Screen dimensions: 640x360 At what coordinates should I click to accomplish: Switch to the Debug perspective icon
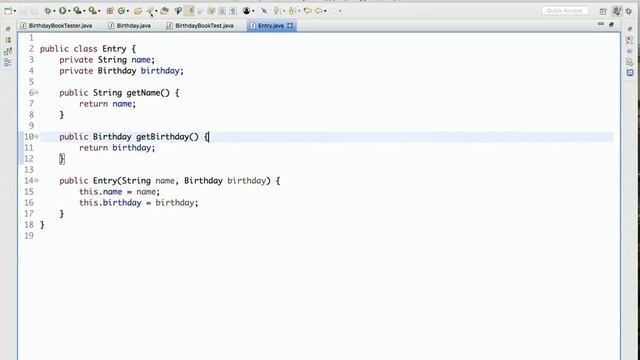pyautogui.click(x=629, y=11)
